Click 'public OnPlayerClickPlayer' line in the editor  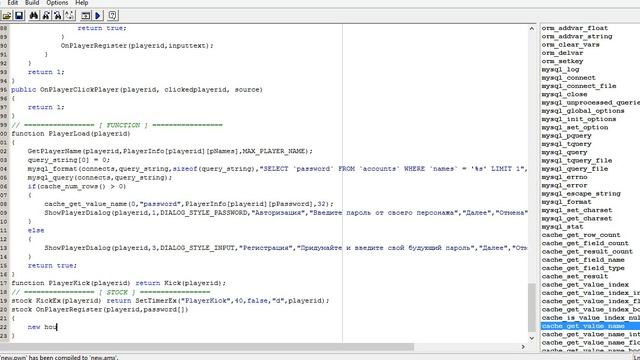(x=137, y=89)
